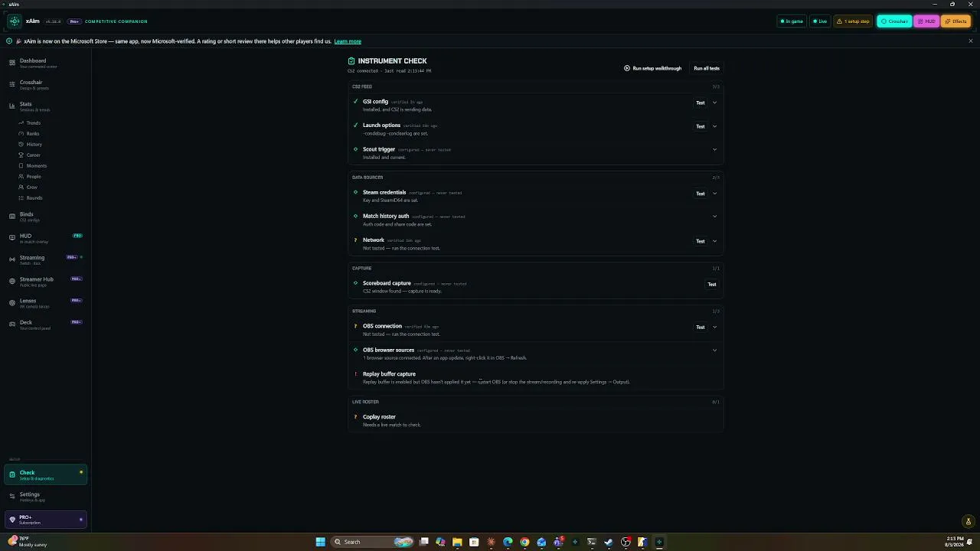Open the HUD in-match overlay sidebar section
The height and width of the screenshot is (551, 980).
46,238
